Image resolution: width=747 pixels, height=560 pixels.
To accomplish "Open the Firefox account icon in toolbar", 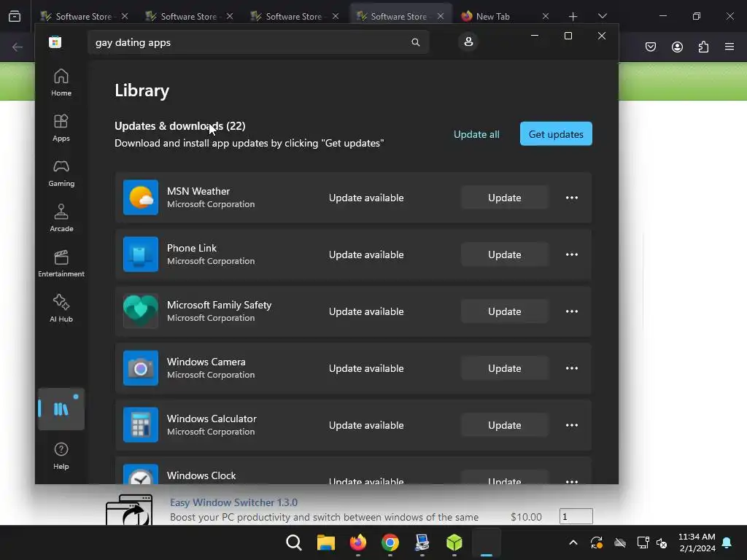I will 677,47.
